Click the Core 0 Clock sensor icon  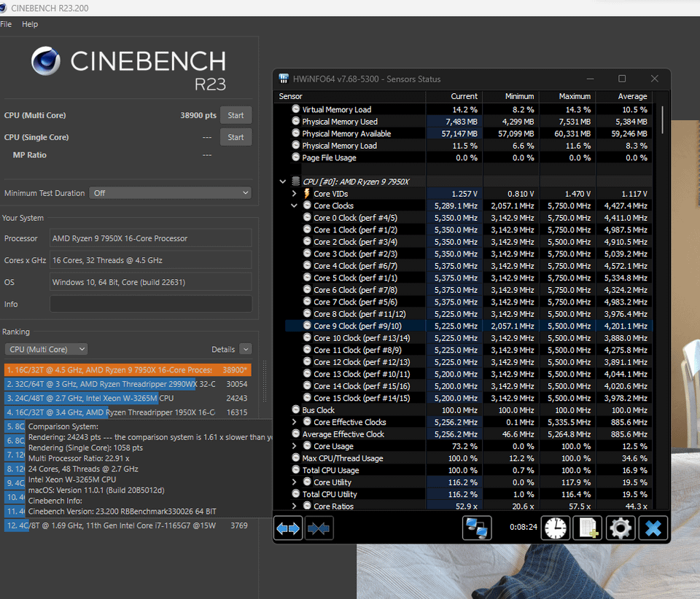point(307,217)
